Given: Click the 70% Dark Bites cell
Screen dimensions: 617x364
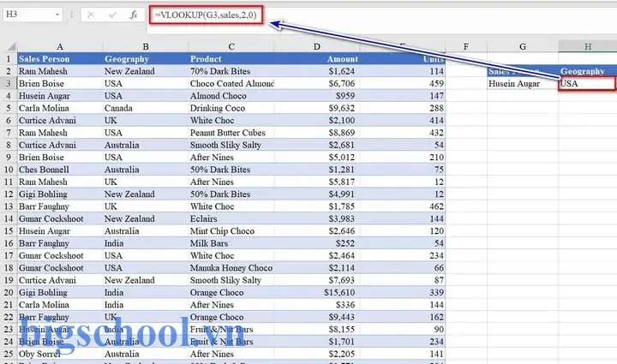Looking at the screenshot, I should 231,71.
